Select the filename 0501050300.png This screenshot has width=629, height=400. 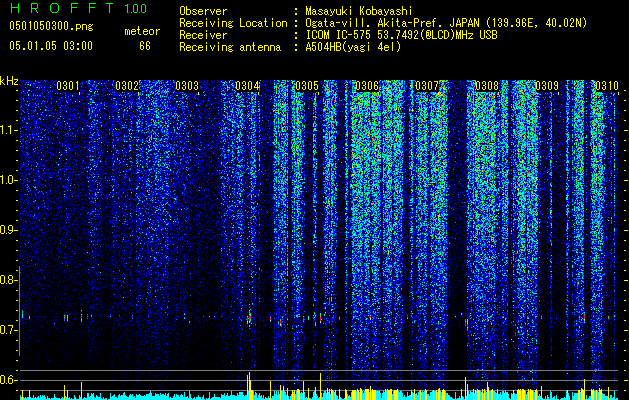click(51, 27)
